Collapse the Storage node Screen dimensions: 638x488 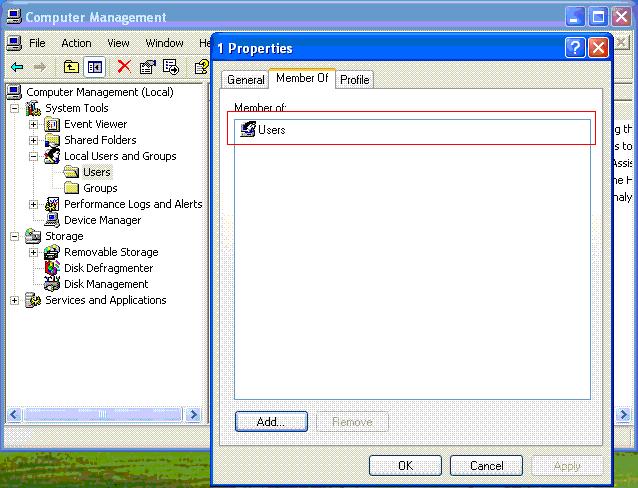pyautogui.click(x=15, y=236)
